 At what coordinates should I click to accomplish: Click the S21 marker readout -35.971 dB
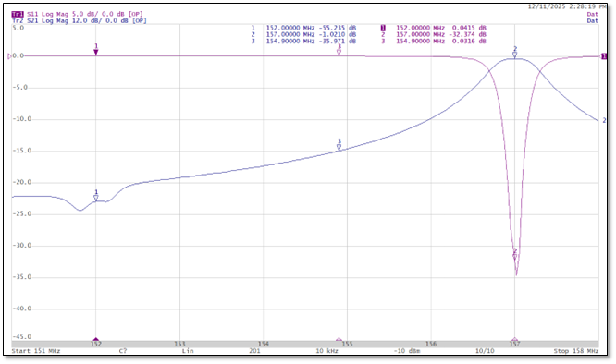pos(338,42)
